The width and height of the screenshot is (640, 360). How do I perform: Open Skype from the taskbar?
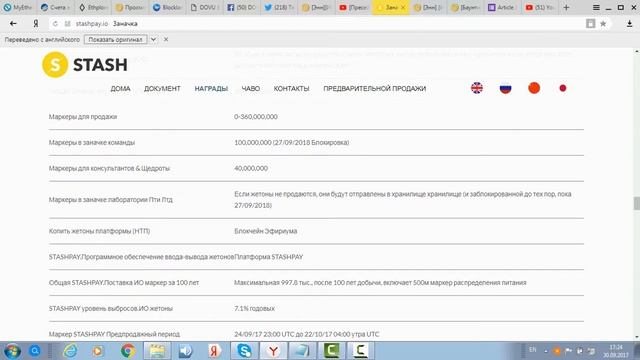coord(244,351)
